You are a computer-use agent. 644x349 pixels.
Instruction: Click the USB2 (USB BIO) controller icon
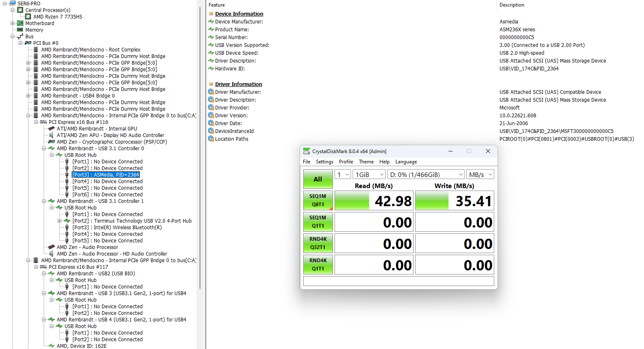click(x=51, y=273)
